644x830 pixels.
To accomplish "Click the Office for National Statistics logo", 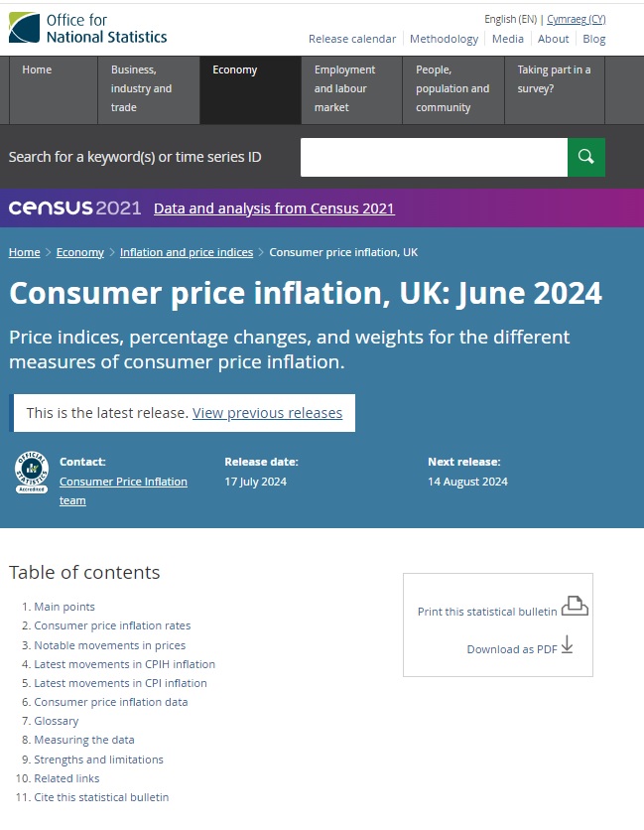I will click(x=88, y=28).
